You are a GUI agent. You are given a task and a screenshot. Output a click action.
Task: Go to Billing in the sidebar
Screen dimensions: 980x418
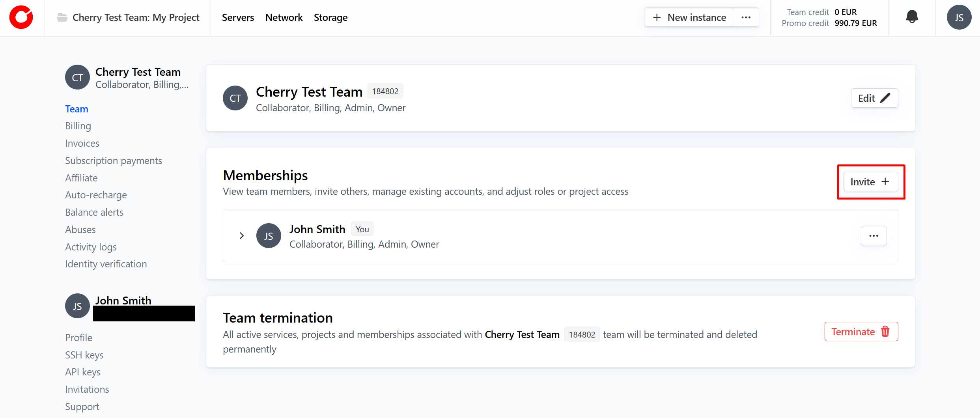[78, 126]
